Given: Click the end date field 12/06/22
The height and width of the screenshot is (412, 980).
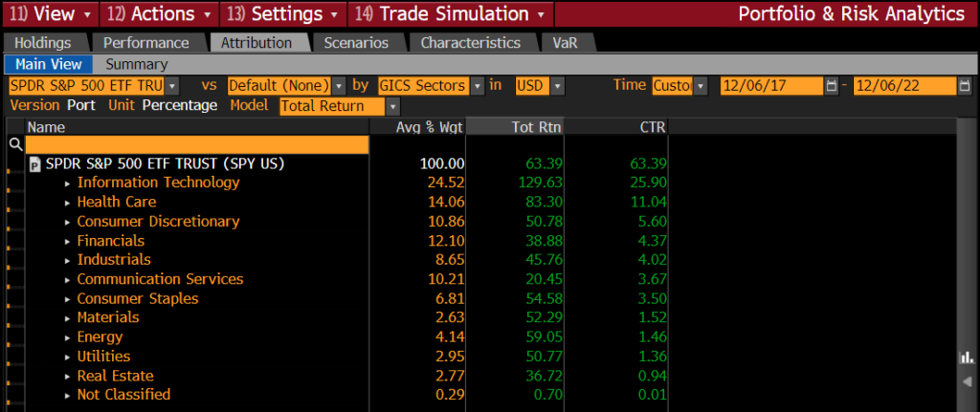Looking at the screenshot, I should coord(904,85).
